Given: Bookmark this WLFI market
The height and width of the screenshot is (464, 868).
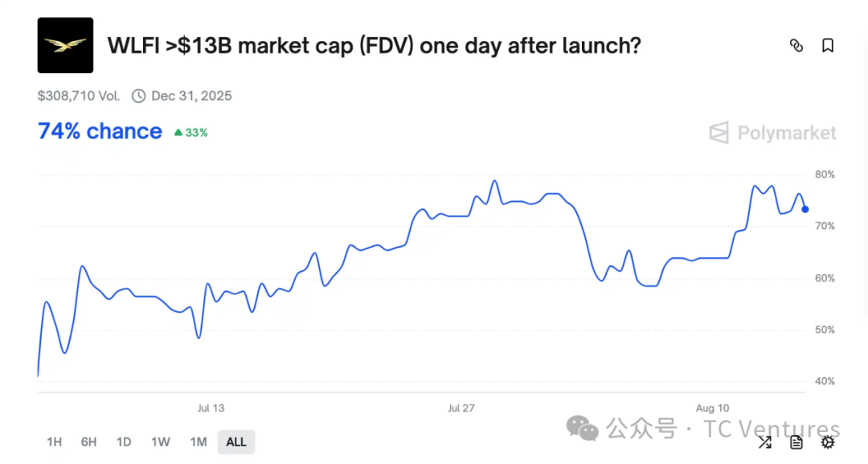Looking at the screenshot, I should point(828,45).
